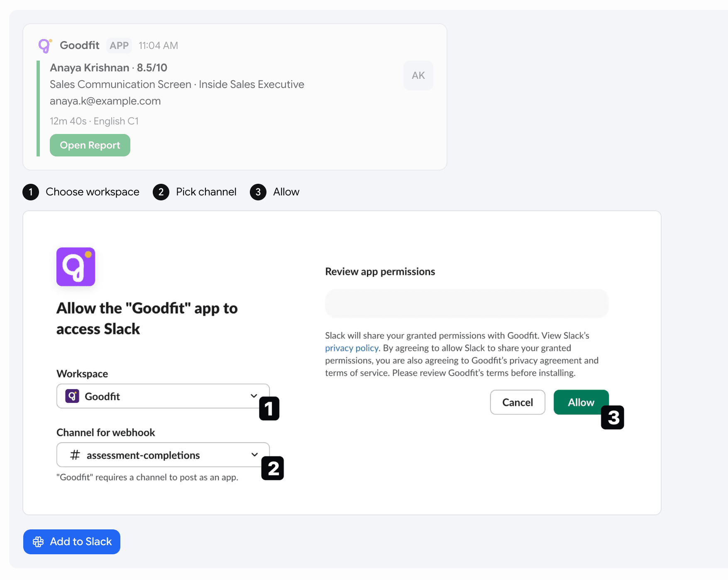Click the Anaya Krishnan · 8.5/10 heading
The height and width of the screenshot is (580, 728).
click(x=108, y=68)
